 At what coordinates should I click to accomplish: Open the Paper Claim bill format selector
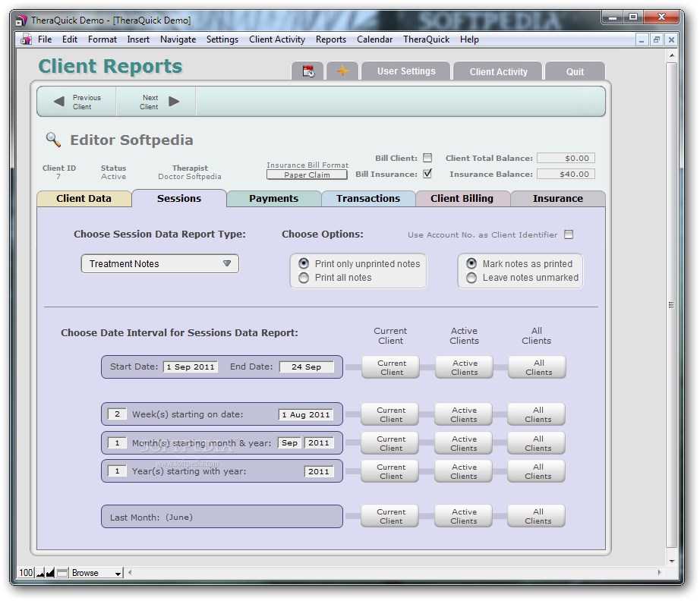307,175
